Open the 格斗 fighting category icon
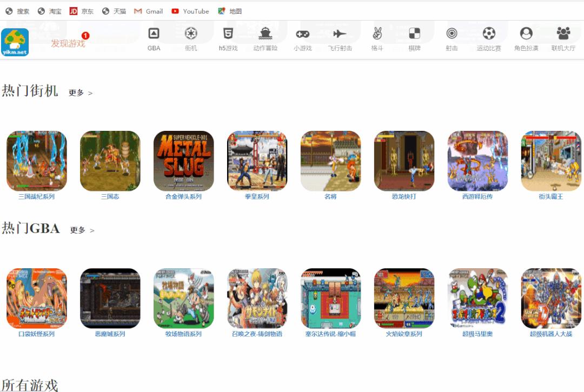 click(377, 34)
